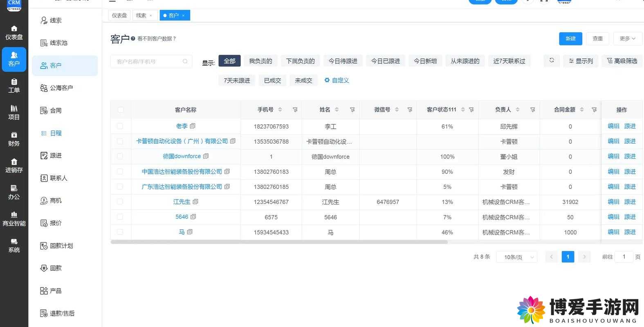Filter by 今日待跟进 customers

343,61
